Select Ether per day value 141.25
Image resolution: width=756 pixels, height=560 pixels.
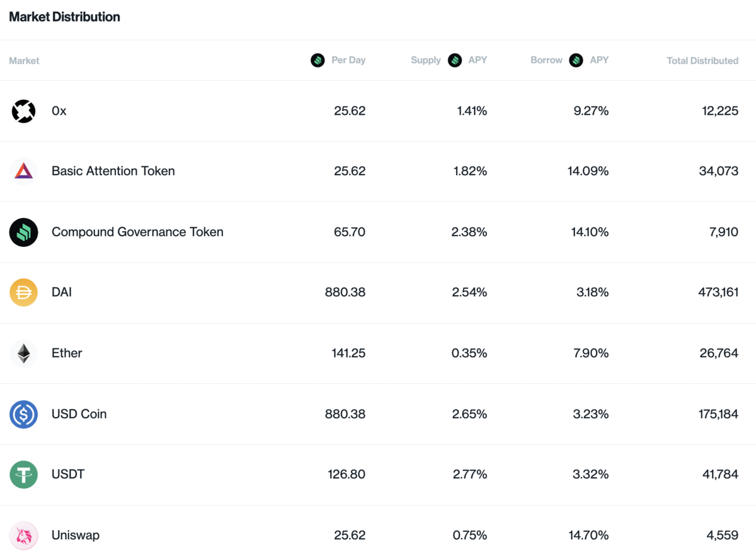(349, 353)
